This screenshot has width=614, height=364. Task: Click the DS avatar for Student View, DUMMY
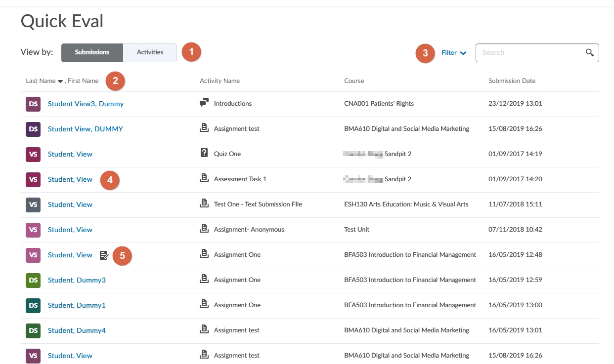(x=33, y=129)
